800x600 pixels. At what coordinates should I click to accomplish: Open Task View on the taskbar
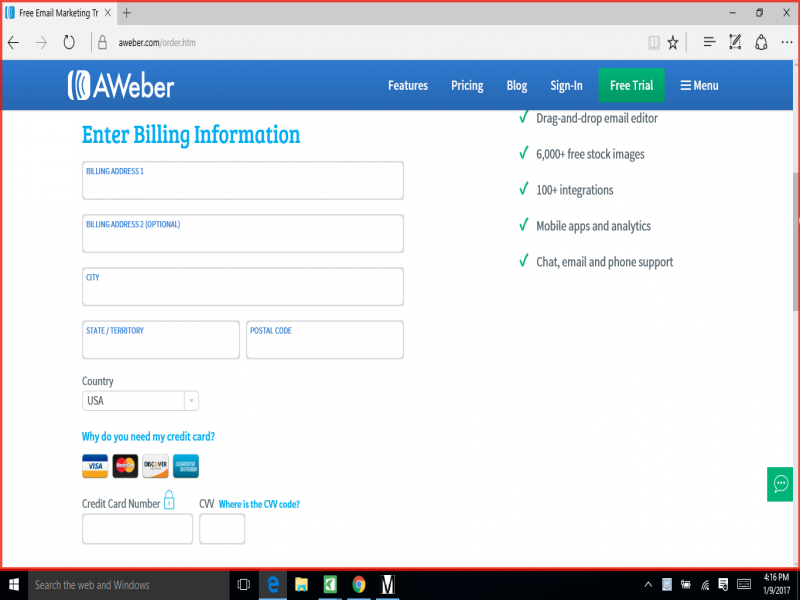[244, 585]
